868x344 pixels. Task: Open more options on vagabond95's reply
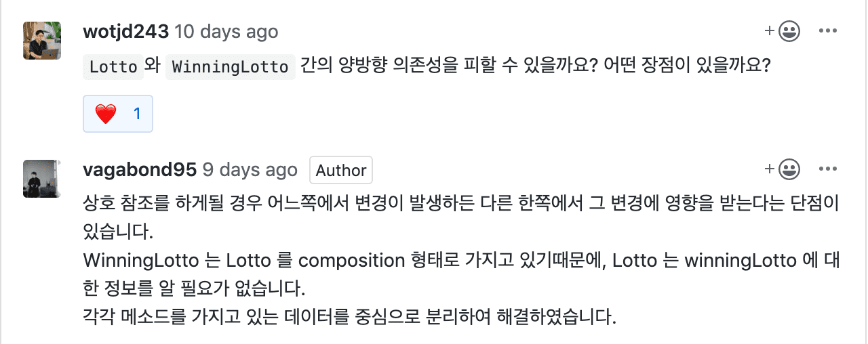click(x=829, y=169)
